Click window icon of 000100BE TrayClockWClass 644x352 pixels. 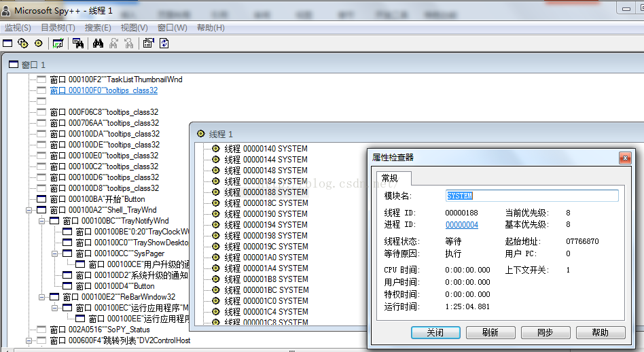67,232
